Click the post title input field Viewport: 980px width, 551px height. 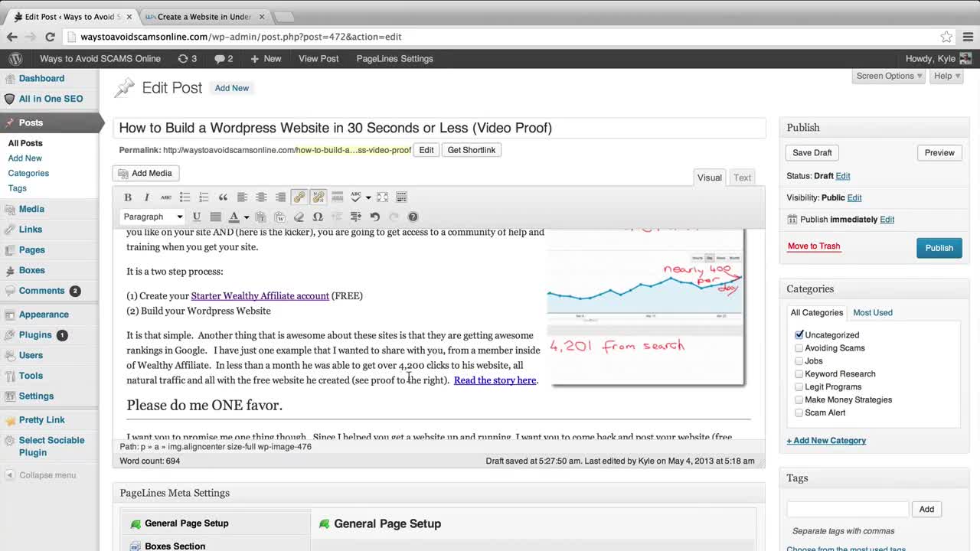click(x=439, y=128)
